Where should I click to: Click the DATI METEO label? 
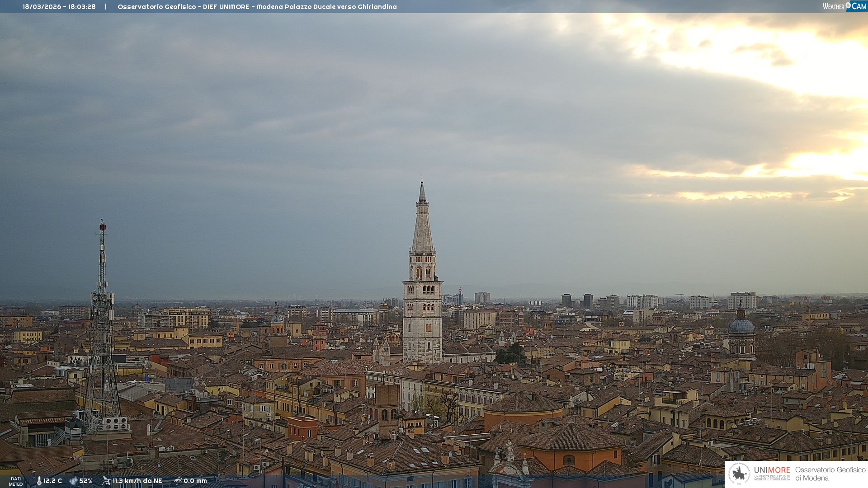coord(16,481)
